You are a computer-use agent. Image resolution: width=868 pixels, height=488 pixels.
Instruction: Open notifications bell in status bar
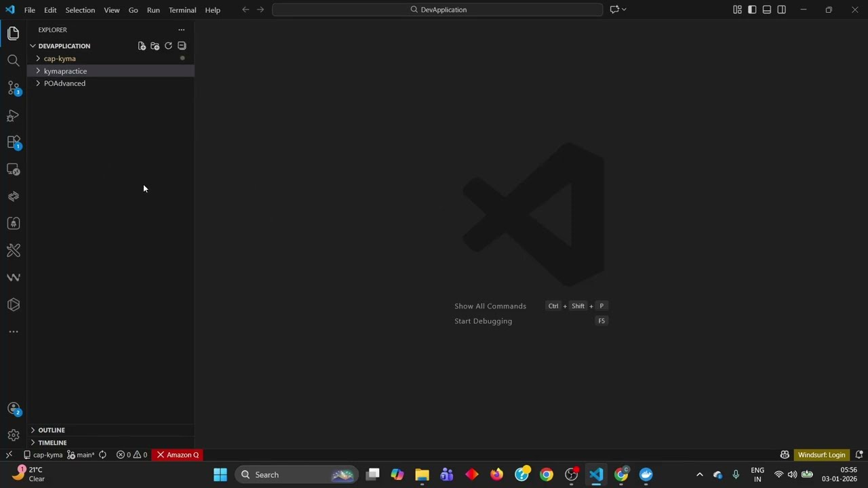[859, 455]
